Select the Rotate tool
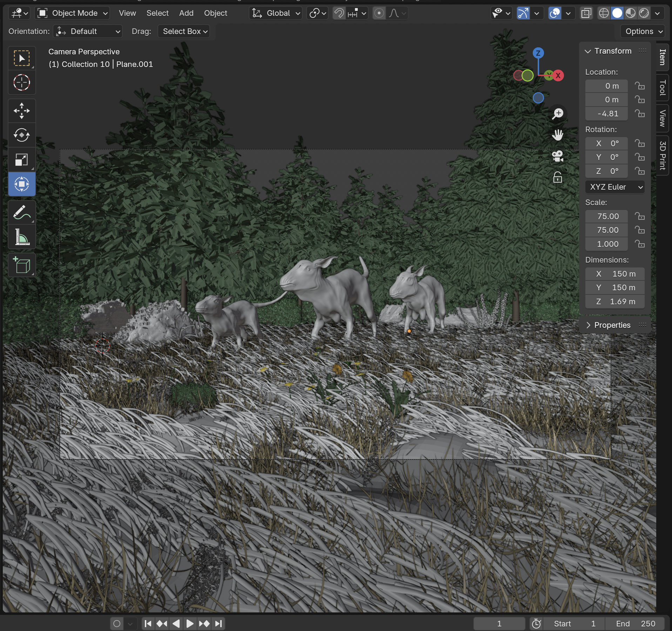The width and height of the screenshot is (672, 631). pos(22,135)
